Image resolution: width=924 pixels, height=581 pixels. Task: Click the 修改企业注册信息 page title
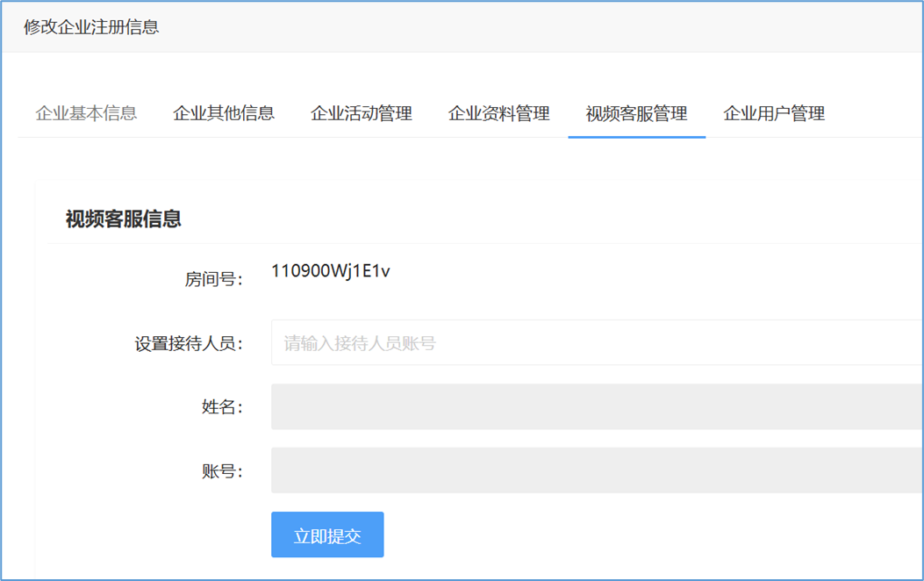(91, 27)
